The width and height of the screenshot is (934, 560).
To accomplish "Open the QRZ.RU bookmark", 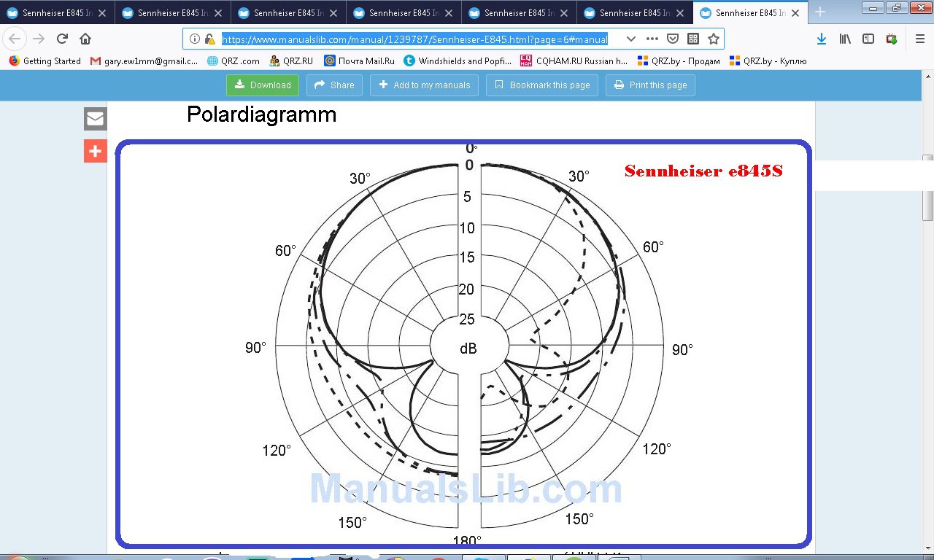I will [292, 61].
